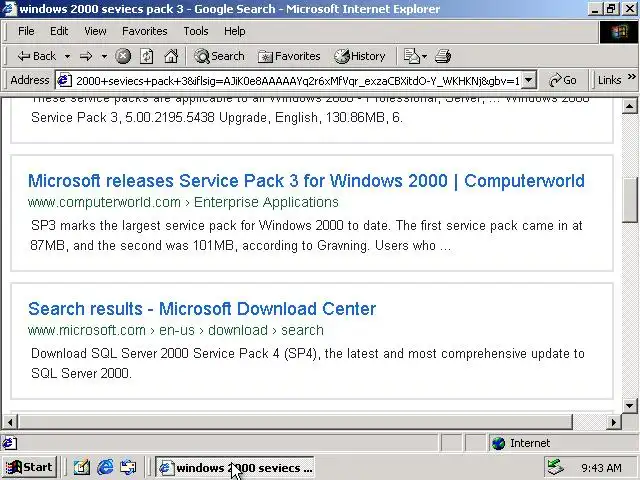Open the Favorites menu
This screenshot has width=640, height=480.
click(x=144, y=31)
